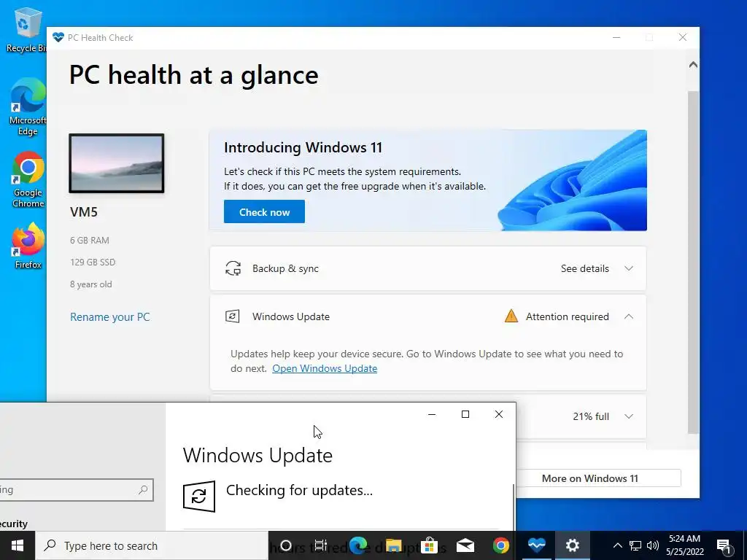Click the scroll up arrow in PC Health Check
The width and height of the screenshot is (747, 560).
pos(693,65)
